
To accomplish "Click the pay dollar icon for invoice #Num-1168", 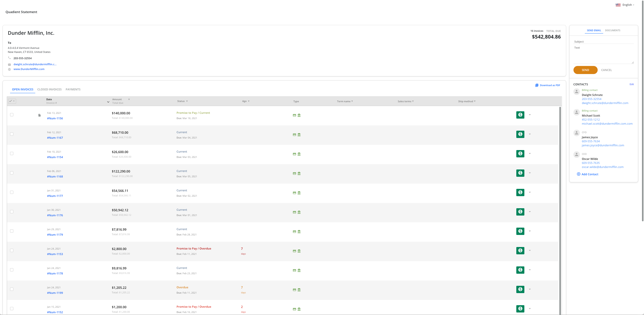I will (520, 173).
